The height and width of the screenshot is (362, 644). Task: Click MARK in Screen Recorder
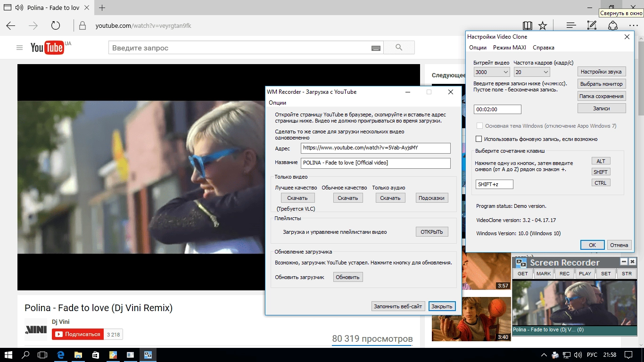pyautogui.click(x=544, y=273)
